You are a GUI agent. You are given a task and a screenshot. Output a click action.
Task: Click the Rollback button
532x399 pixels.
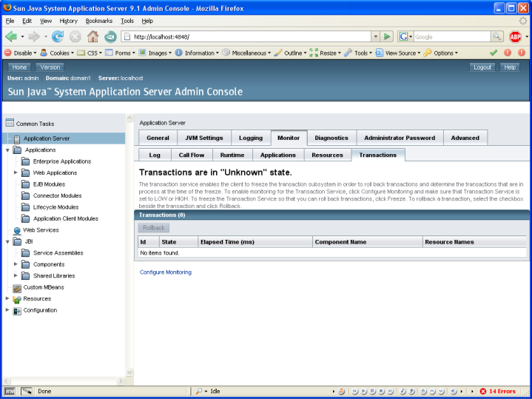154,228
